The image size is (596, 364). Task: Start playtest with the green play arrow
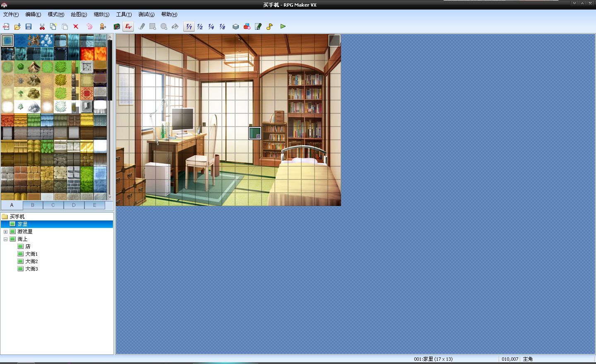pyautogui.click(x=283, y=26)
